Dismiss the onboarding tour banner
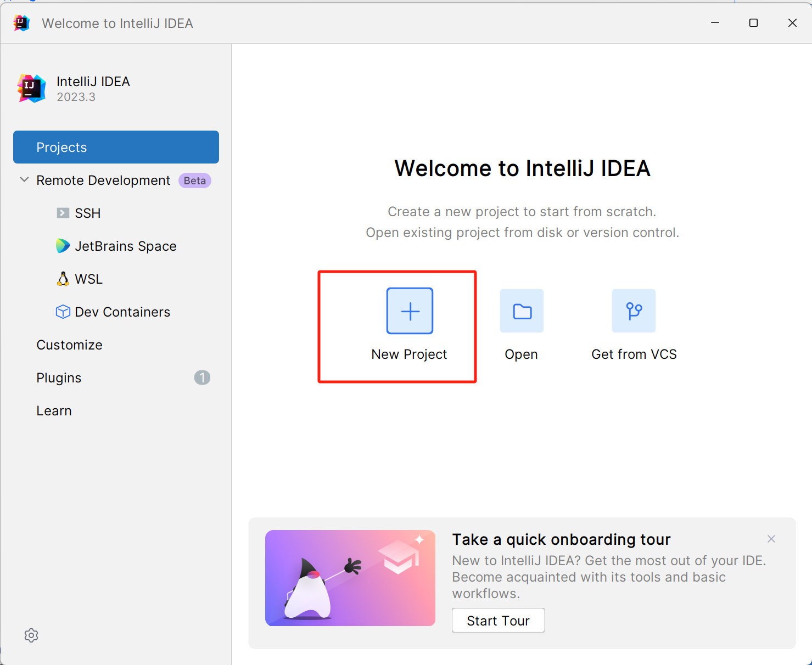812x665 pixels. point(771,539)
